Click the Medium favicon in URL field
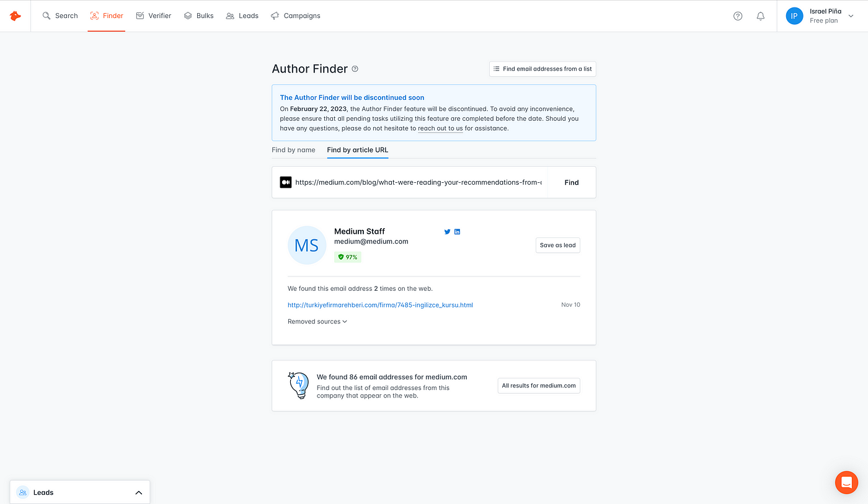The height and width of the screenshot is (504, 868). [x=286, y=182]
